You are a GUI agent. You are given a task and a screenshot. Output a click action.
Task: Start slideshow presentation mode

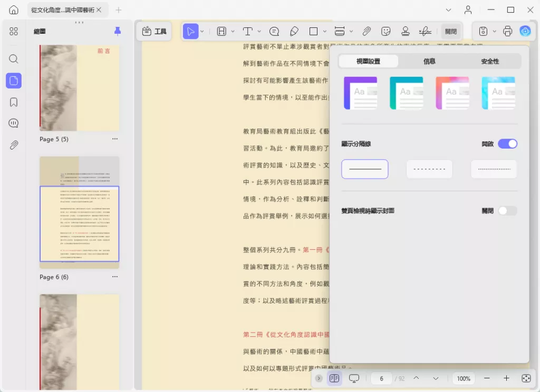tap(354, 379)
